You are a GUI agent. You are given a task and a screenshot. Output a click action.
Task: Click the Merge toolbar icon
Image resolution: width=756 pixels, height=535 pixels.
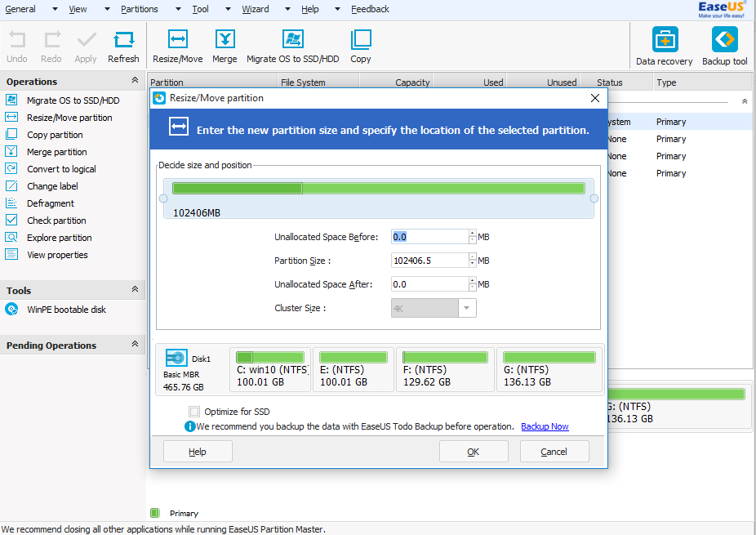point(225,39)
